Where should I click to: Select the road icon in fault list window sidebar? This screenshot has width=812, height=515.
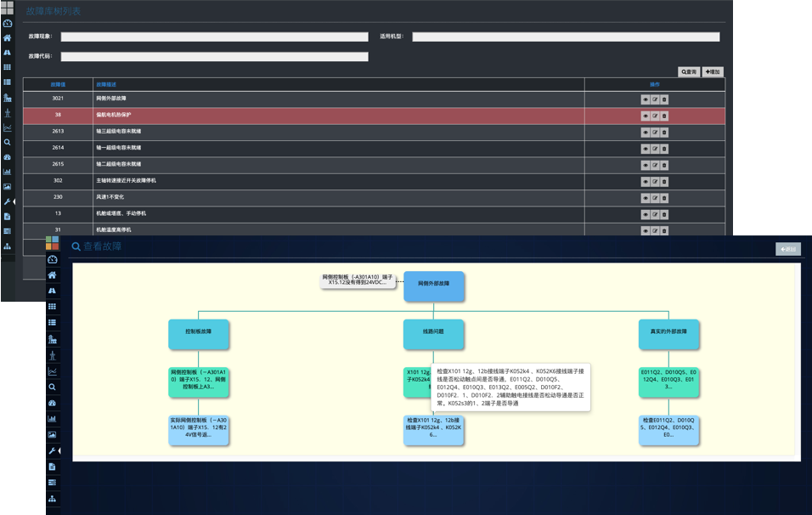tap(8, 53)
